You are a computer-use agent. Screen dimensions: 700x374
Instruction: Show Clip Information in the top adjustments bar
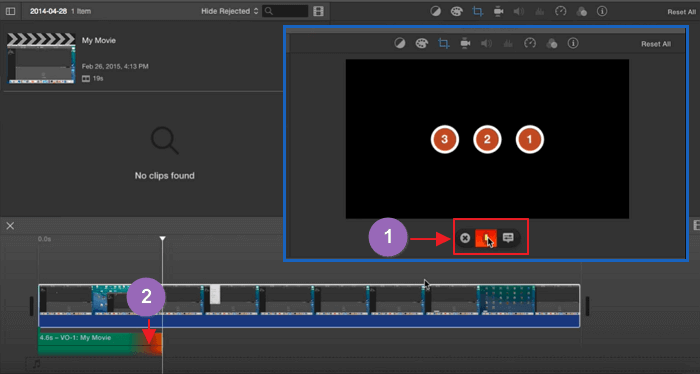click(602, 11)
